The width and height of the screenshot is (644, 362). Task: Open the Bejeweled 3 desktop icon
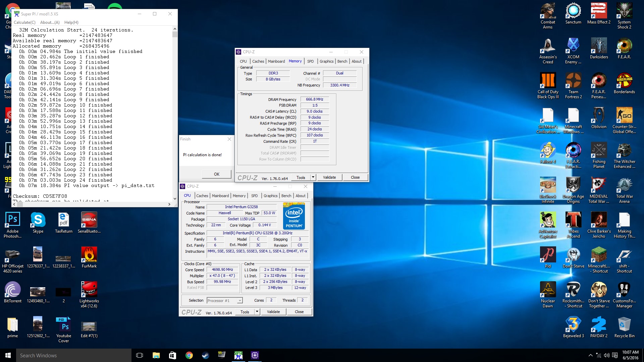pyautogui.click(x=573, y=327)
